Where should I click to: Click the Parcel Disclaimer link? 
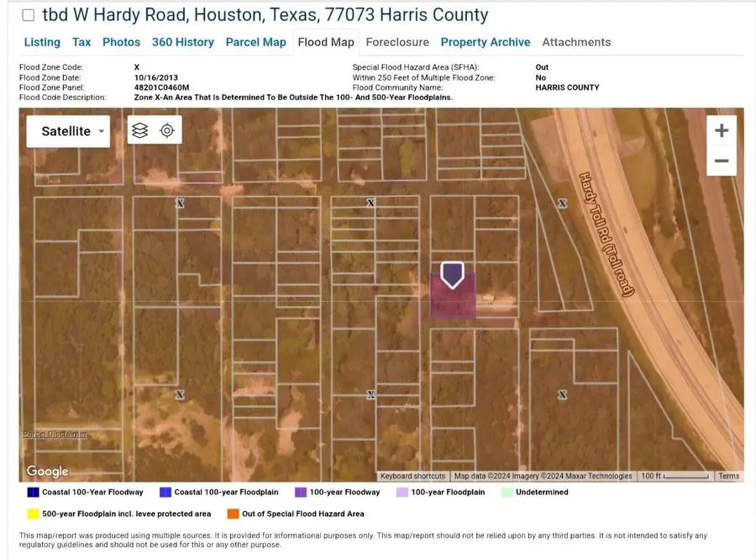coord(55,434)
